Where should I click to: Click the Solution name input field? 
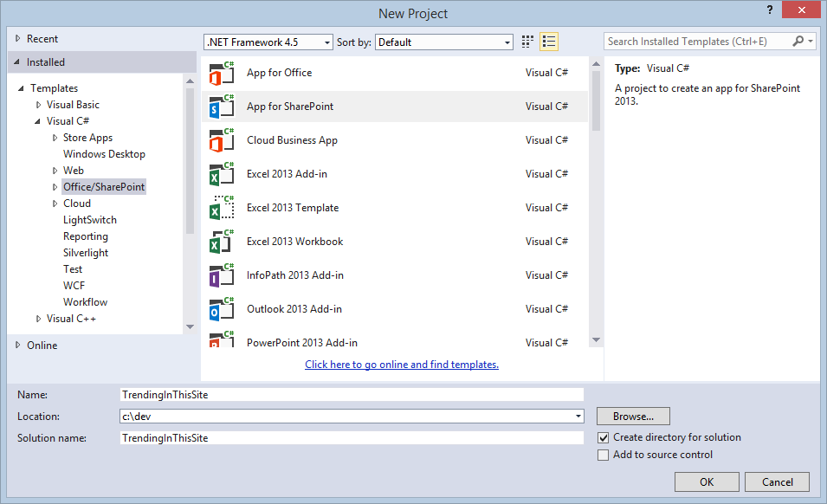tap(352, 438)
